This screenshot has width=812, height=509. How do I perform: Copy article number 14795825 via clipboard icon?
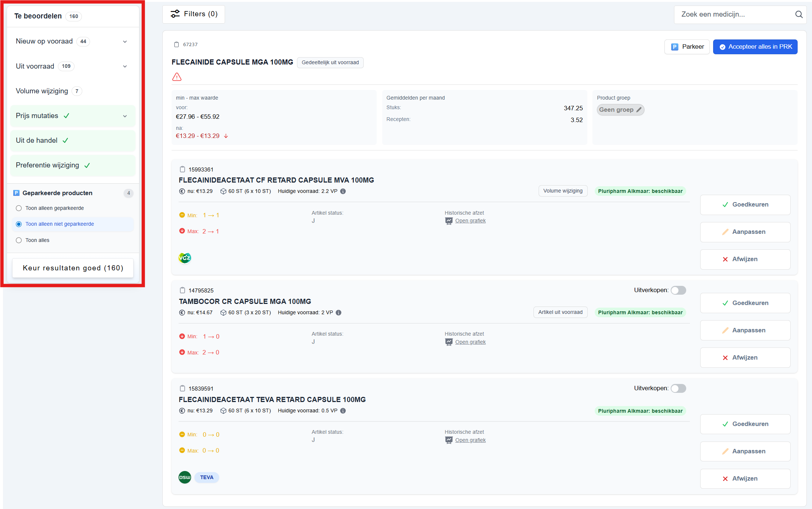point(182,290)
